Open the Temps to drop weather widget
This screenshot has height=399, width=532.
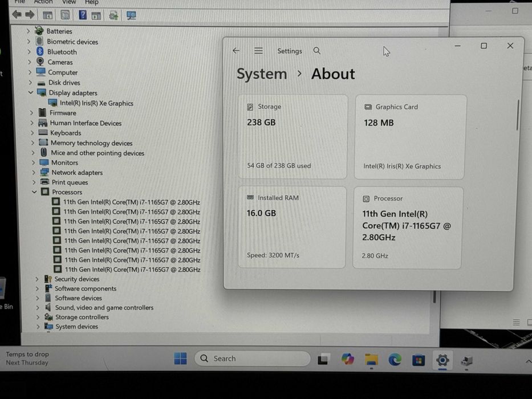click(x=27, y=359)
